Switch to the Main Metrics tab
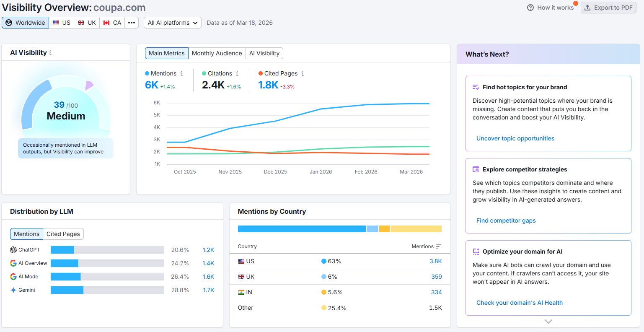Screen dimensions: 644x332 tap(167, 53)
